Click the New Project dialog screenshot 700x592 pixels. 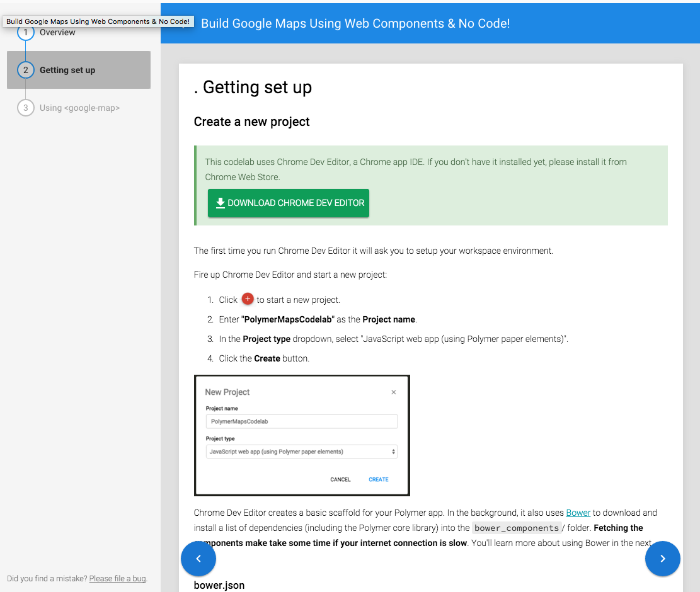click(302, 435)
